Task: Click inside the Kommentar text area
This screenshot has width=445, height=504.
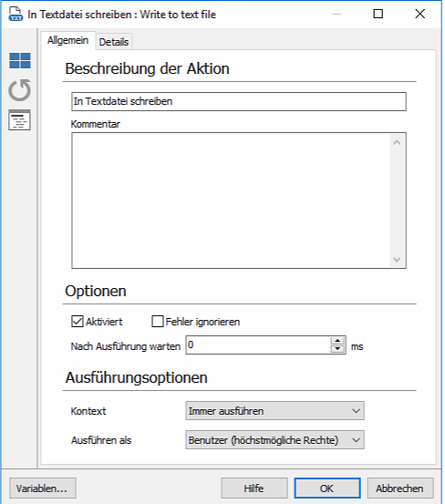Action: pyautogui.click(x=239, y=201)
